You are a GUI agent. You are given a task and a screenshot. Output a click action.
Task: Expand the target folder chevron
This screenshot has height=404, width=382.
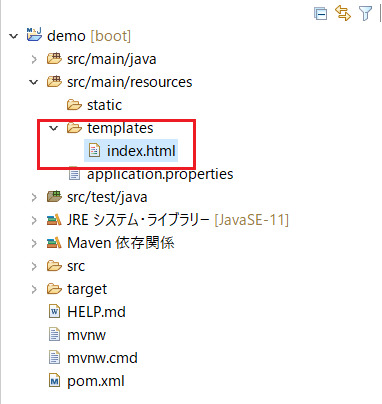tap(34, 289)
